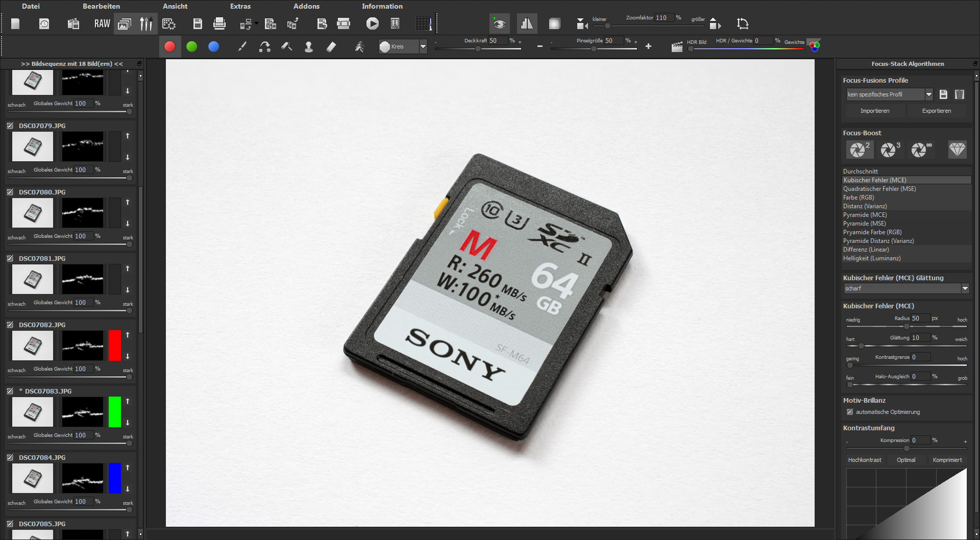Toggle the eye preview icon

pyautogui.click(x=499, y=23)
